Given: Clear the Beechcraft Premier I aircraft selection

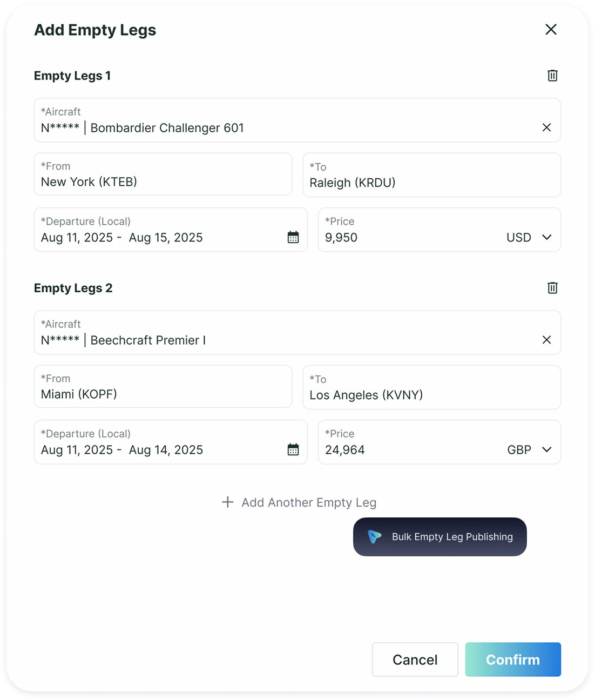Looking at the screenshot, I should point(546,340).
